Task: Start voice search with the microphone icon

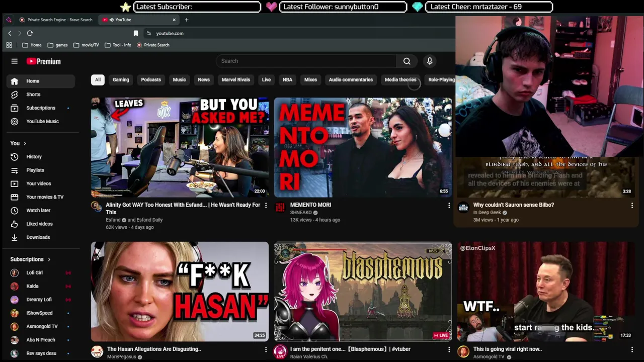Action: (430, 61)
